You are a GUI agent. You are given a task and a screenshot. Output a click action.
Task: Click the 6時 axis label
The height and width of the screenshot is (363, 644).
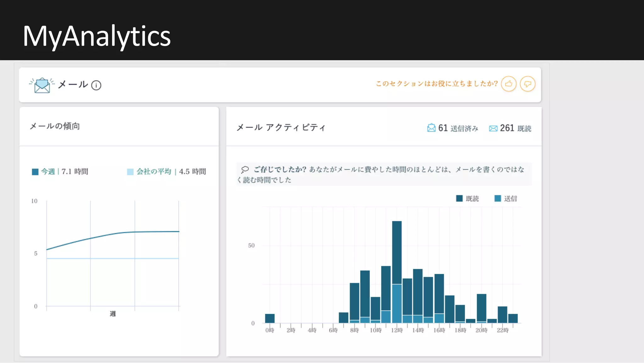(x=333, y=330)
